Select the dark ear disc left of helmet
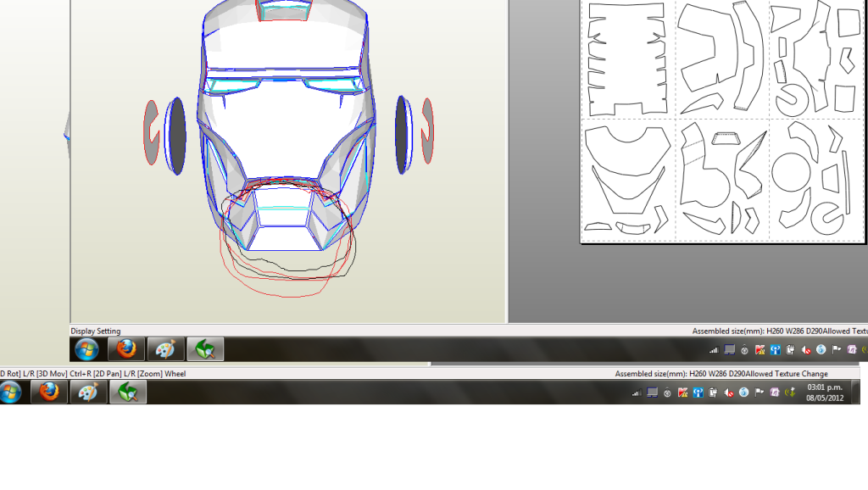Viewport: 868px width, 490px height. click(x=175, y=136)
